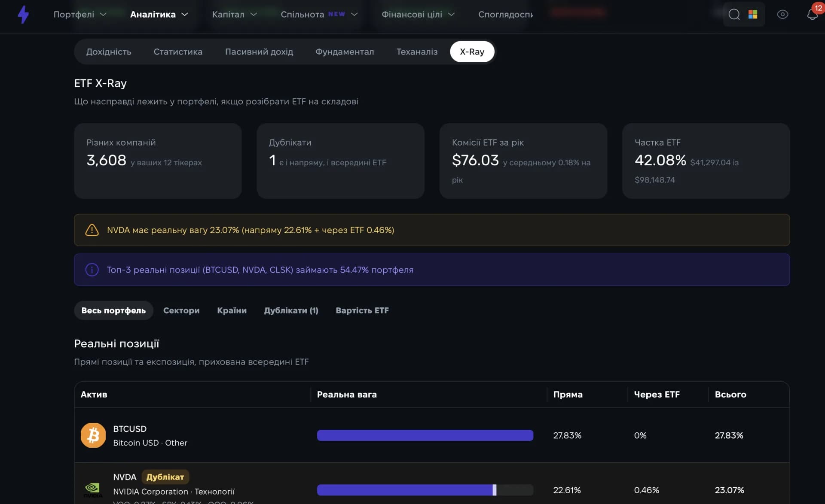Click the NVDA real weight bar

[x=425, y=490]
